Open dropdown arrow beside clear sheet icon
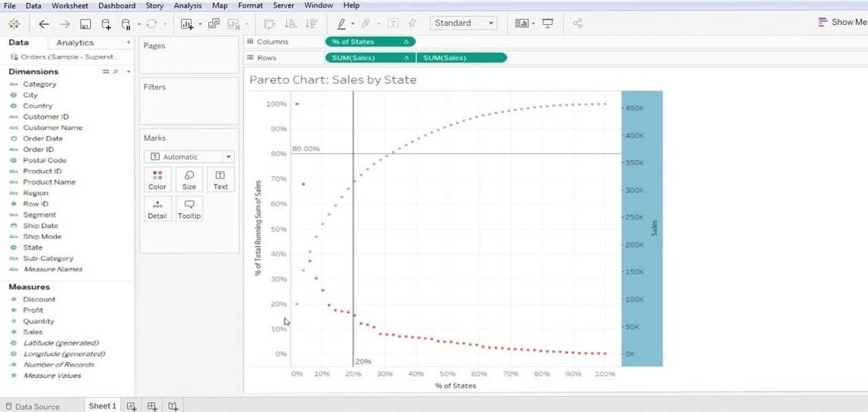Viewport: 868px width, 412px height. [x=247, y=24]
